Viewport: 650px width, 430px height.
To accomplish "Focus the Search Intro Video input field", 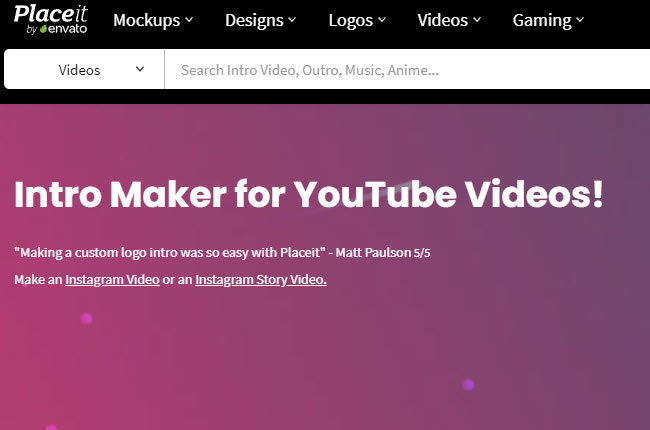I will point(407,69).
